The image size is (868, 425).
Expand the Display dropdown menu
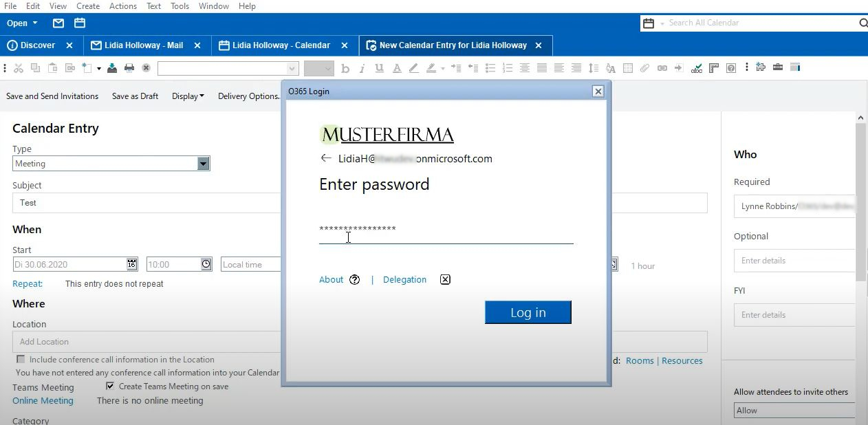188,96
